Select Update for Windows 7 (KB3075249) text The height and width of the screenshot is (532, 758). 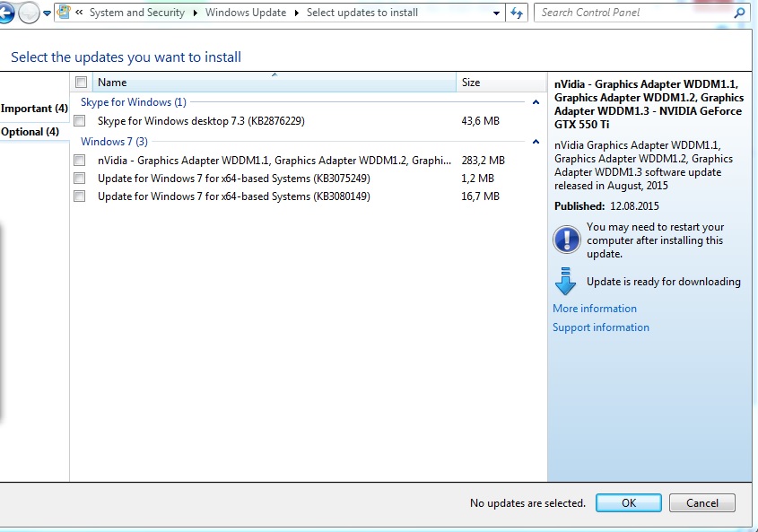(234, 179)
